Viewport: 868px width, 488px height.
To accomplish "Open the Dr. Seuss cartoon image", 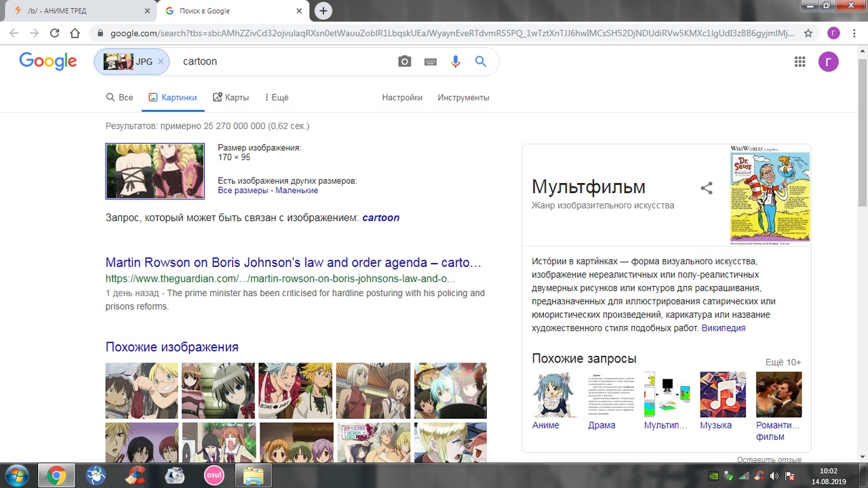I will (770, 195).
